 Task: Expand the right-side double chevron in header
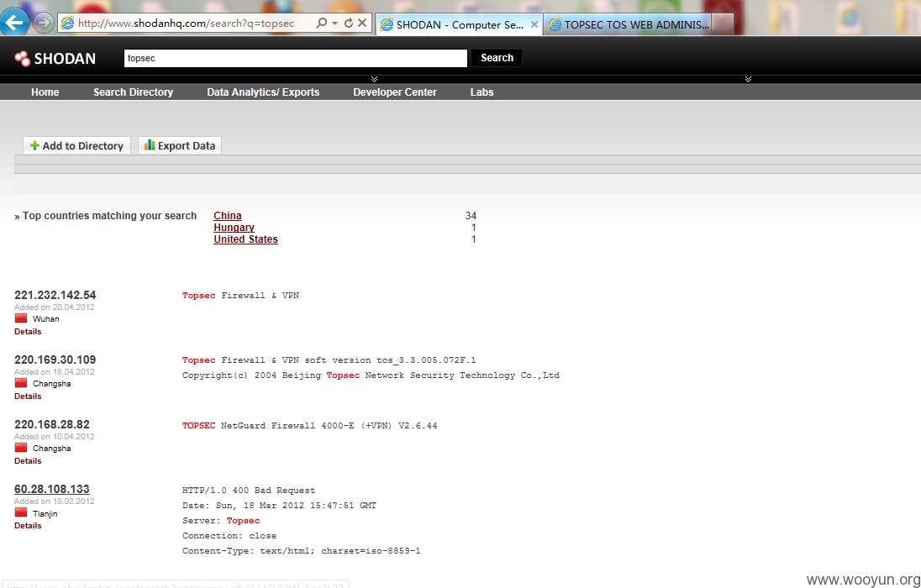tap(748, 79)
